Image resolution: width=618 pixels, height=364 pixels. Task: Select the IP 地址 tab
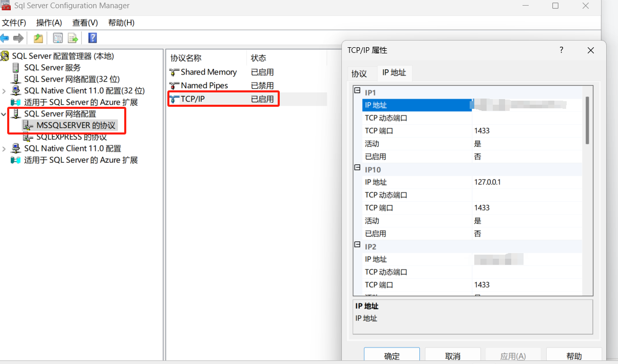tap(394, 72)
